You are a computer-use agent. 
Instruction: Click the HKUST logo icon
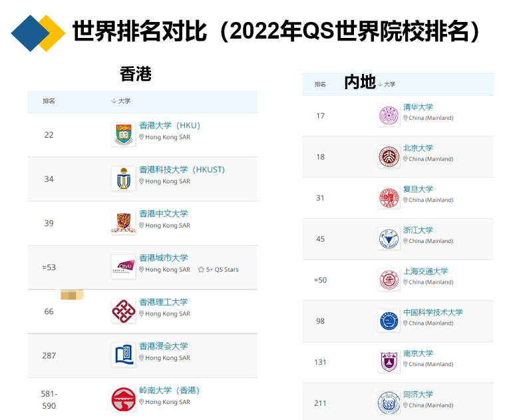coord(124,178)
